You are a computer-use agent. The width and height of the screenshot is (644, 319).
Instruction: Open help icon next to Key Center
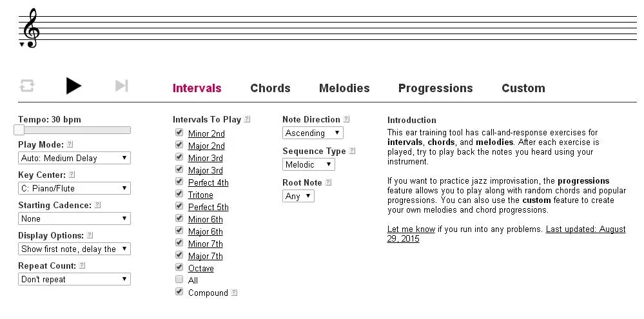click(x=72, y=175)
